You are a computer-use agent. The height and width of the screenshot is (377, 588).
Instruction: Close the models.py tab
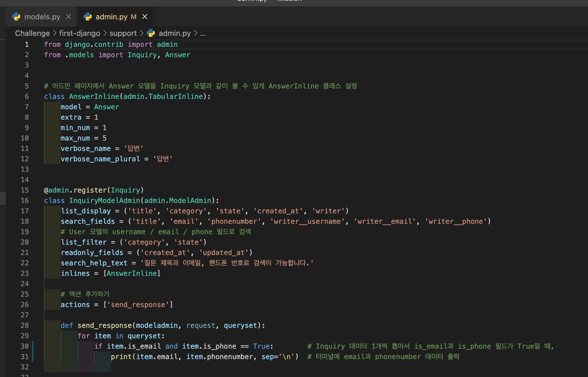(x=69, y=17)
